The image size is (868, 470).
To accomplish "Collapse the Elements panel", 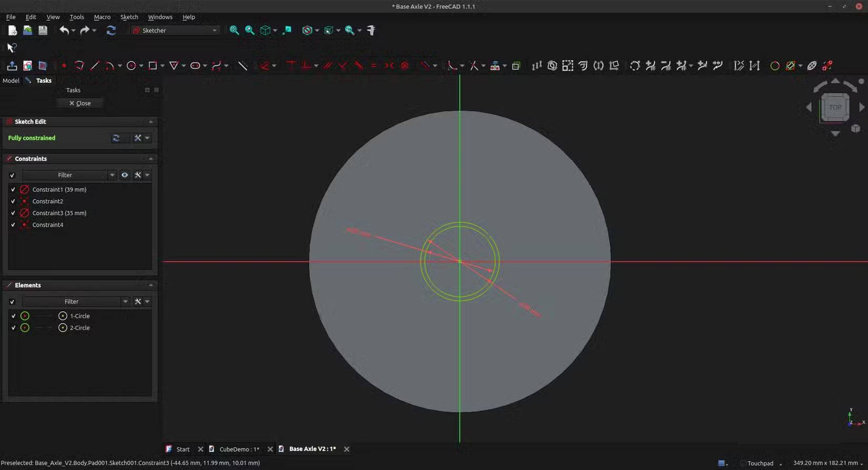I will [x=151, y=285].
